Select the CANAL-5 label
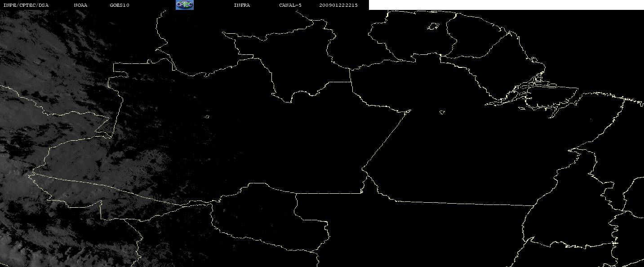The width and height of the screenshot is (644, 267). [290, 5]
